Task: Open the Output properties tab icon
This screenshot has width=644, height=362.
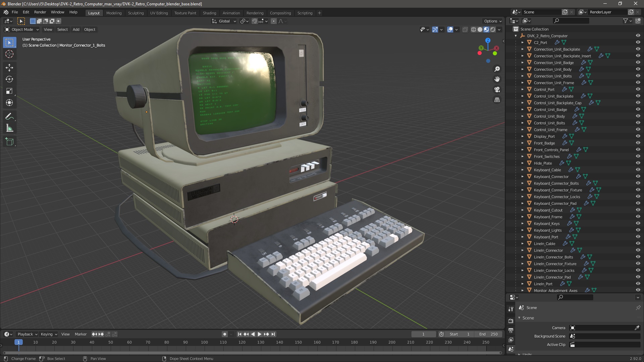Action: [x=511, y=330]
